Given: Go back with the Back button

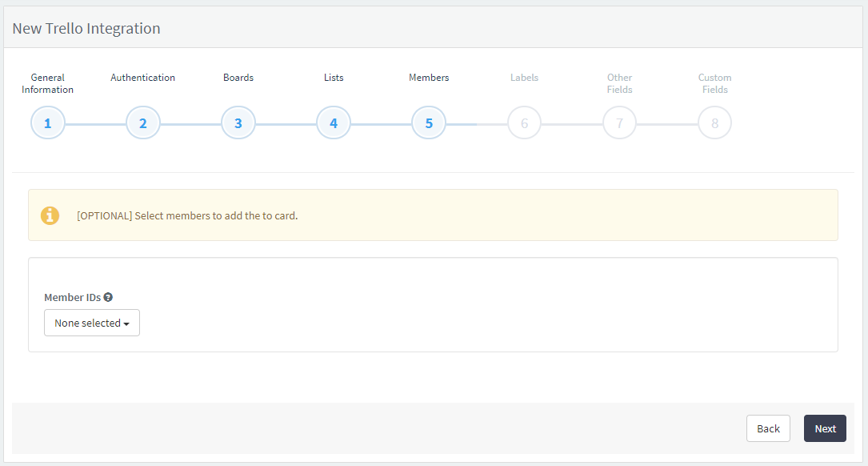Looking at the screenshot, I should click(768, 428).
